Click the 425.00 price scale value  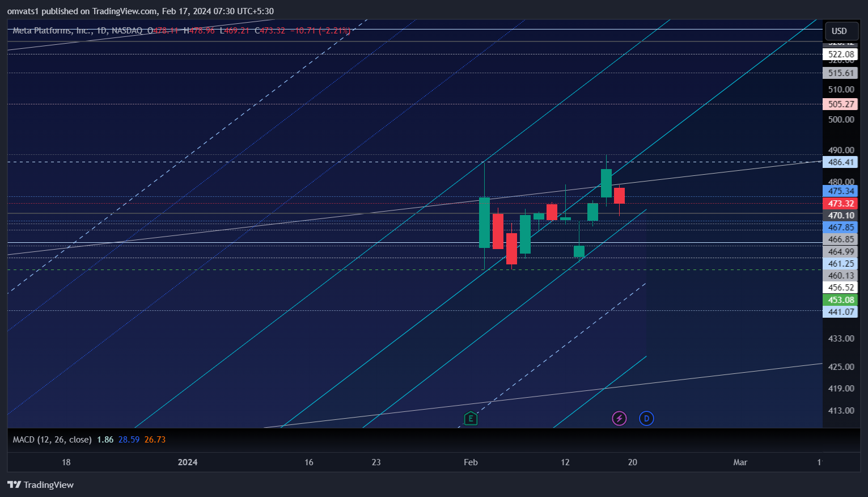click(841, 367)
